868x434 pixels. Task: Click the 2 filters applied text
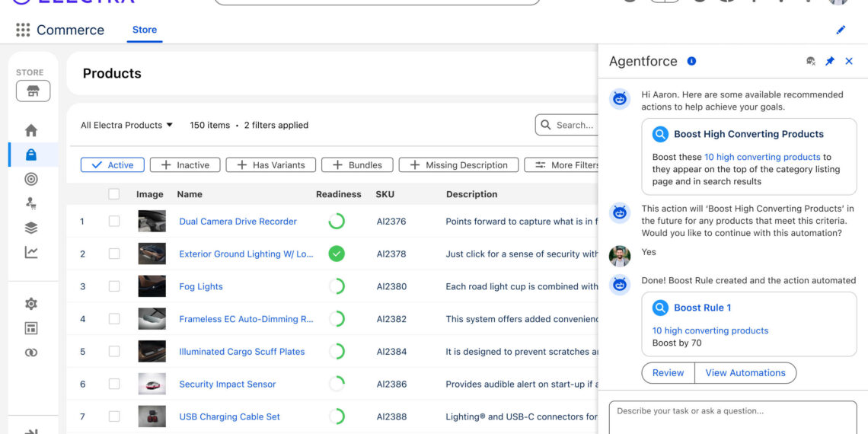(276, 125)
